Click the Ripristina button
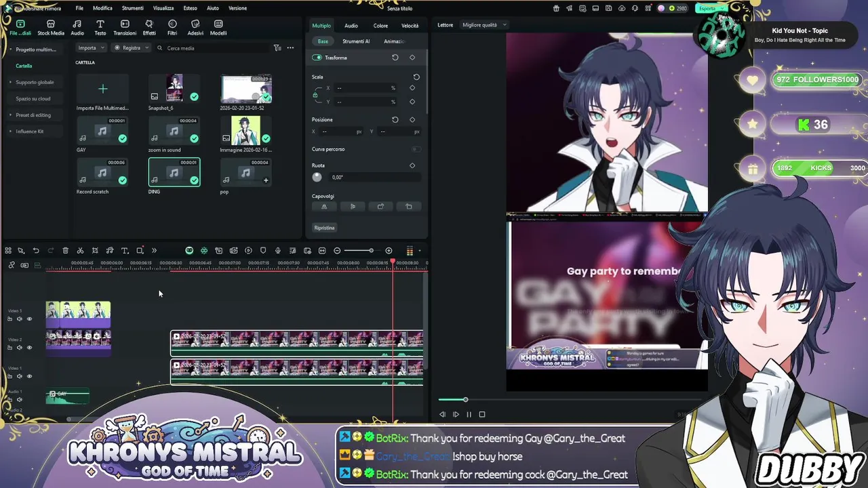This screenshot has height=488, width=868. click(324, 228)
